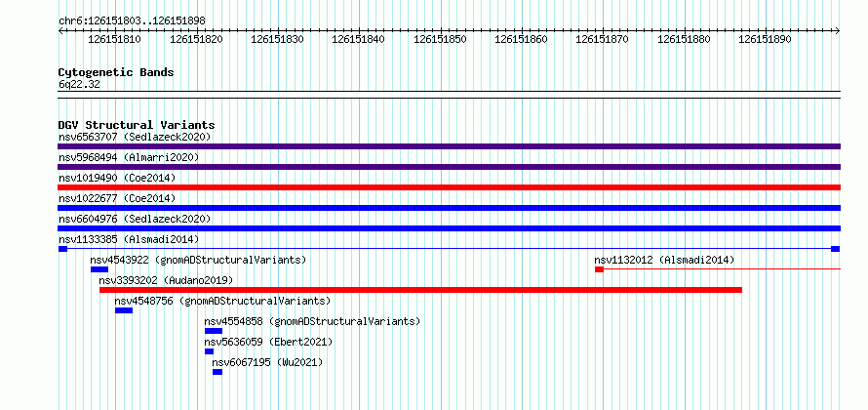Viewport: 868px width, 410px height.
Task: Click the nsv3393202 (Audano2019) label
Action: [166, 280]
